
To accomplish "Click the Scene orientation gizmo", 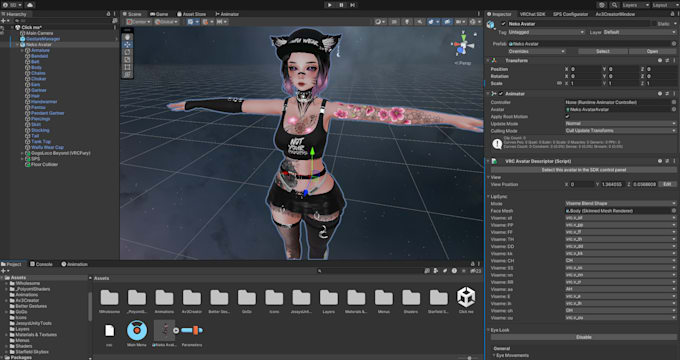I will [463, 46].
